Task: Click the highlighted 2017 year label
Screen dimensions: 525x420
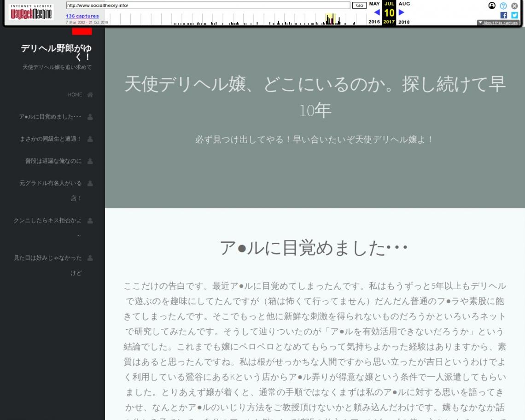Action: tap(389, 22)
